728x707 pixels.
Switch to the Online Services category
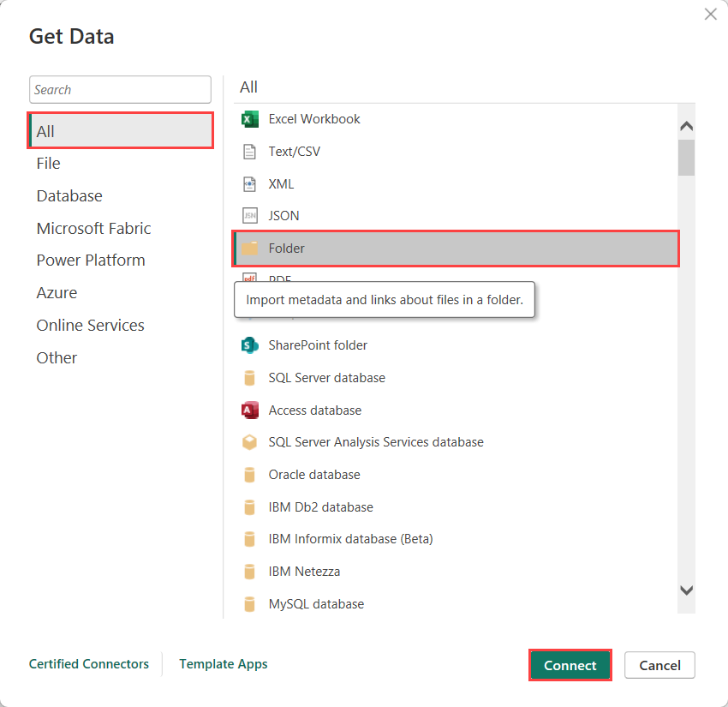91,326
